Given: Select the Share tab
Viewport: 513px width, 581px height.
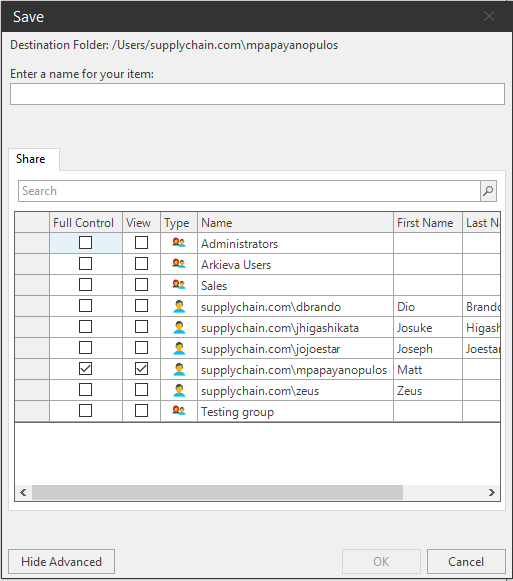Looking at the screenshot, I should pos(33,159).
